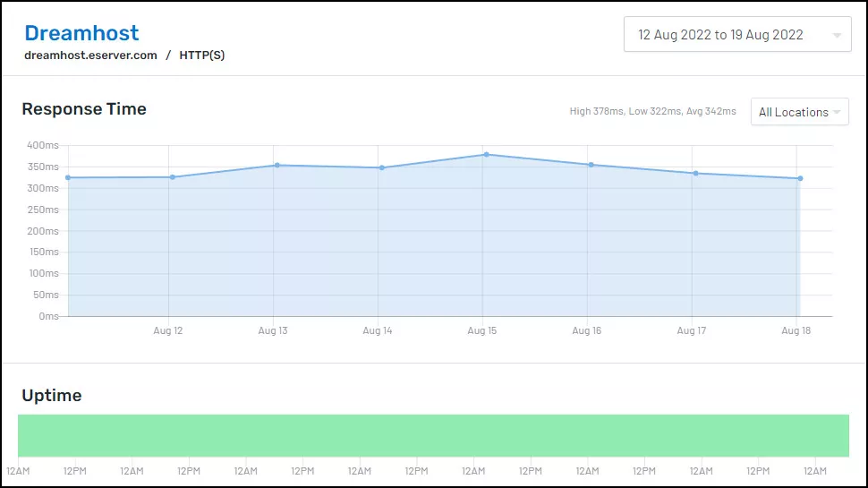This screenshot has width=868, height=488.
Task: Select the Aug 14 data point on chart
Action: coord(382,167)
